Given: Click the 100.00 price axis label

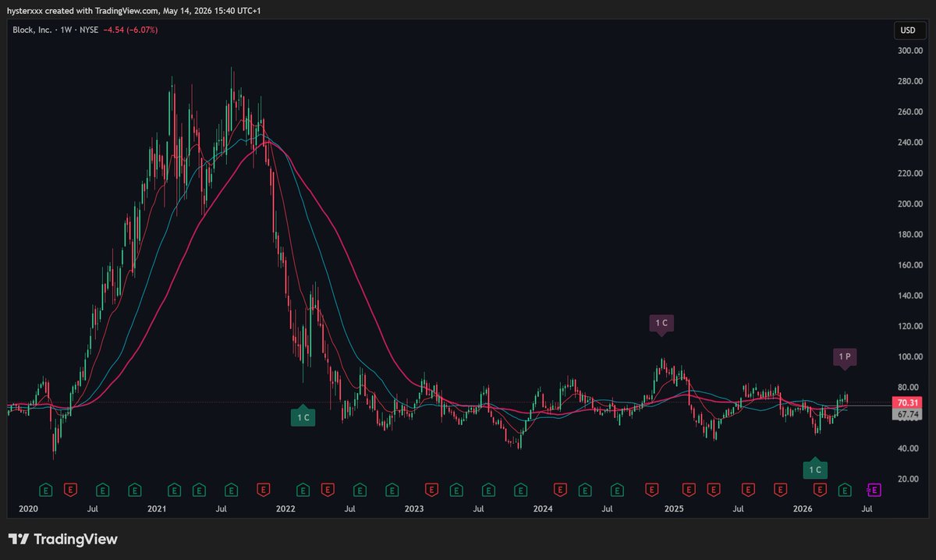Looking at the screenshot, I should (x=909, y=356).
